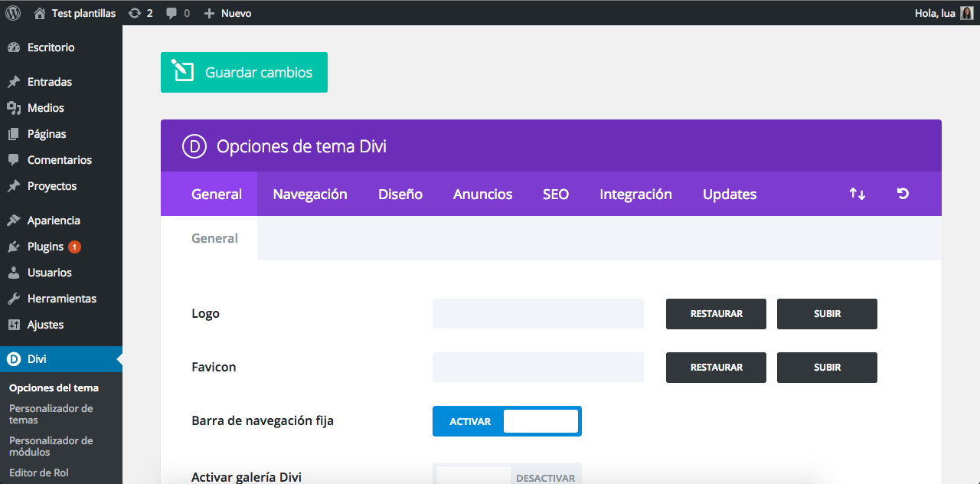Click the Escritorio dashboard icon
This screenshot has width=980, height=484.
click(x=15, y=47)
